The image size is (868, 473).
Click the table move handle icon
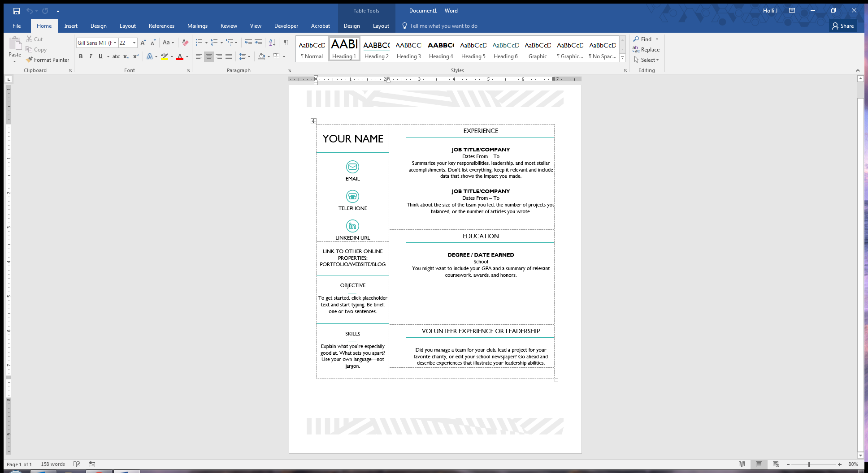tap(313, 121)
